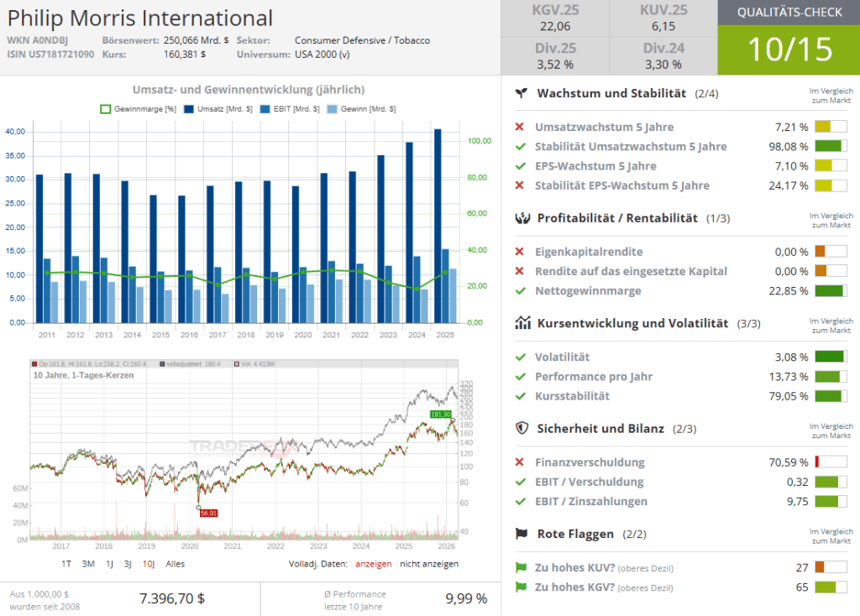Click the chart icon beside Kursentwicklung und Volatilität
Screen dimensions: 860x616
522,323
